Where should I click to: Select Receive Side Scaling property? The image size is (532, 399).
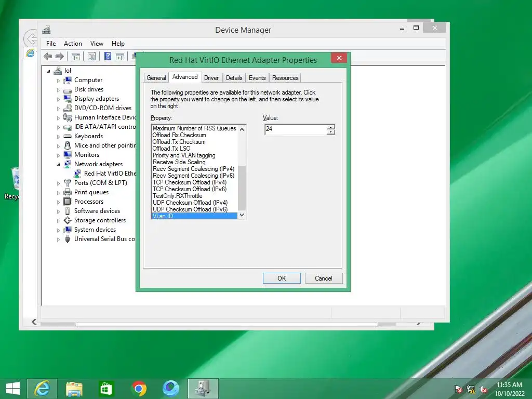click(x=179, y=162)
